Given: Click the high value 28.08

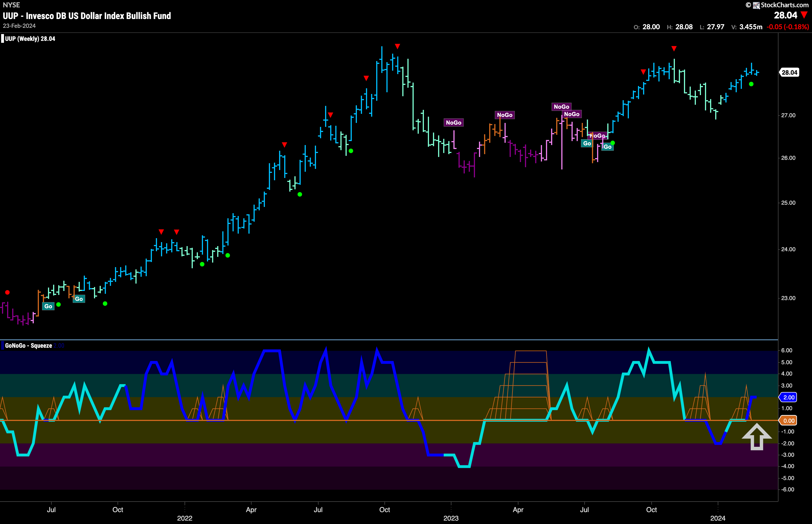Looking at the screenshot, I should (x=684, y=27).
